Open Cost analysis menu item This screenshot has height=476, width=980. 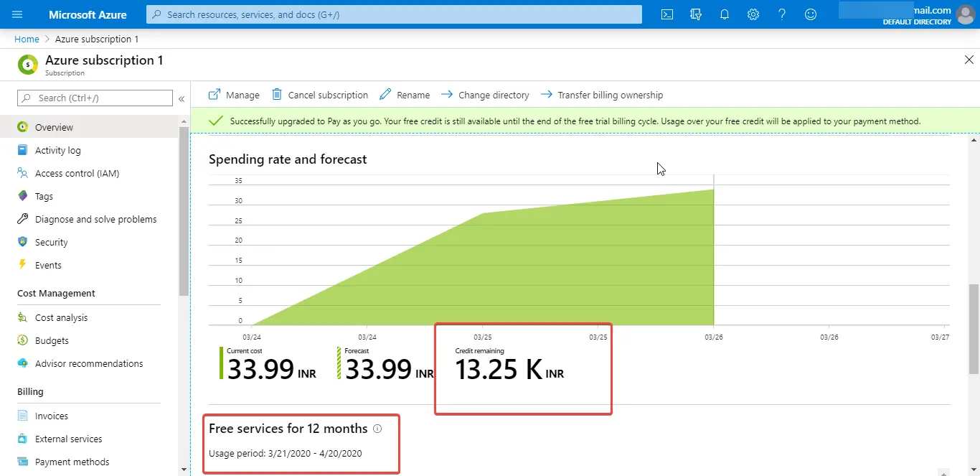(x=89, y=317)
